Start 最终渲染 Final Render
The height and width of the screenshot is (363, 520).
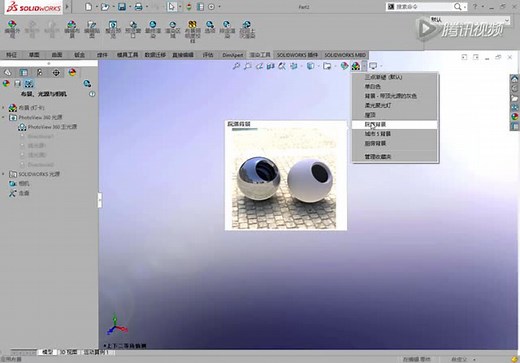(153, 28)
